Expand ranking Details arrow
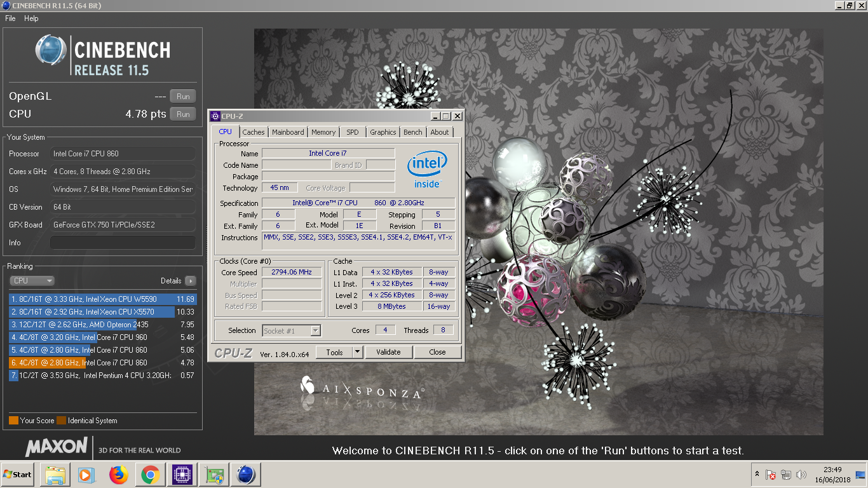Viewport: 868px width, 488px height. tap(191, 281)
